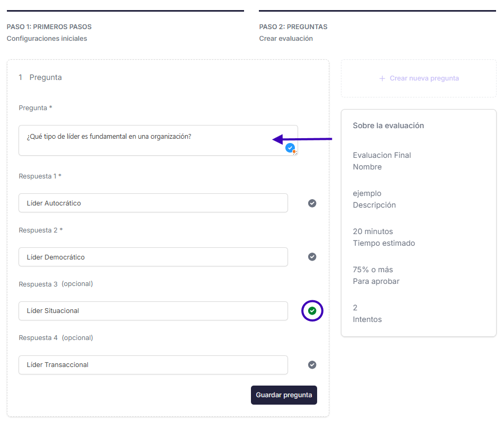Toggle the green check for Líder Situacional
504x429 pixels.
pos(312,311)
